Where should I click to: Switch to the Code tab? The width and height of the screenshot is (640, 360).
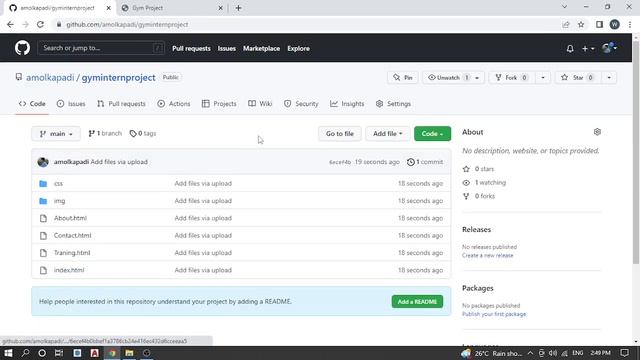pyautogui.click(x=32, y=104)
